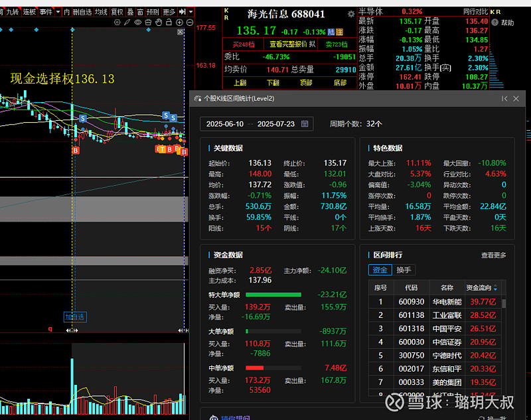Click the question mark help icon

[x=494, y=23]
